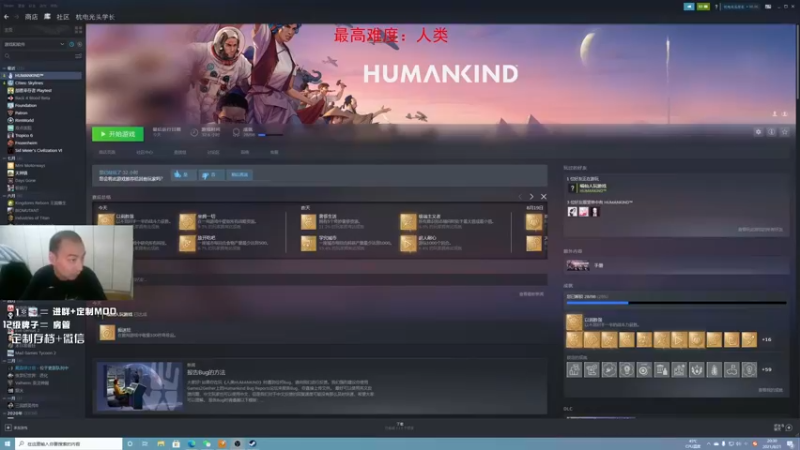Click the recent-activity clock filter icon

tap(71, 44)
